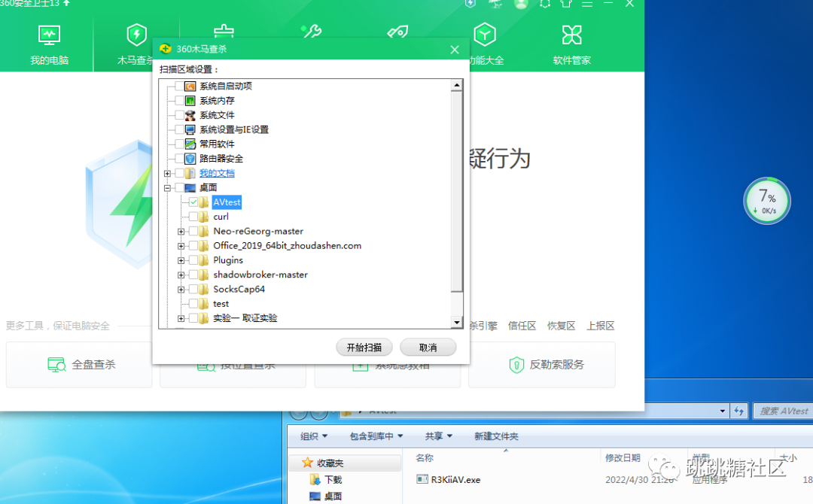
Task: Tick the 常用软件 checkbox
Action: [179, 144]
